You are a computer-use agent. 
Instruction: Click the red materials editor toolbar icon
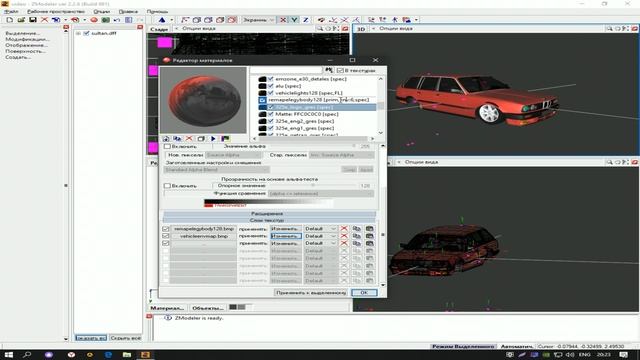tap(94, 20)
